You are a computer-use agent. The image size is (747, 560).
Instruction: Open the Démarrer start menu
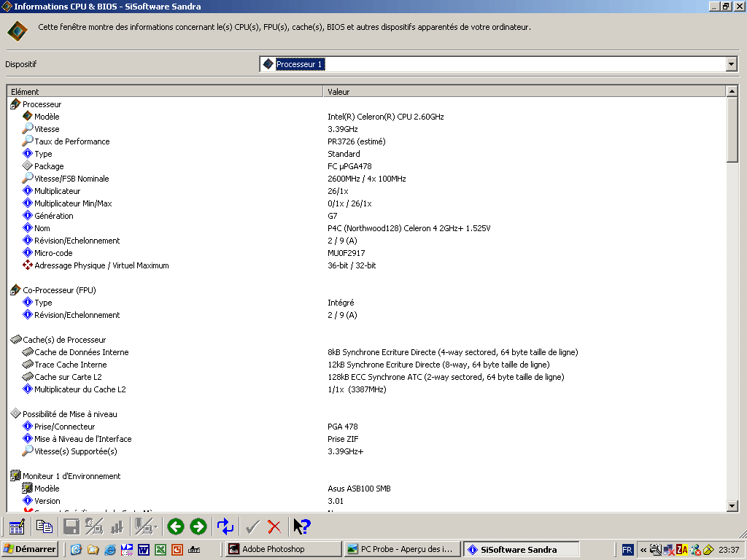(x=30, y=549)
